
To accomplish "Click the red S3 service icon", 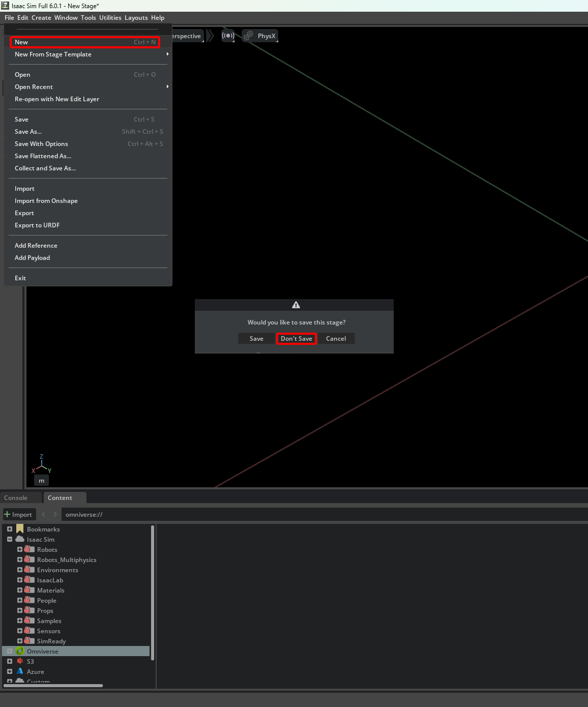I will tap(20, 661).
